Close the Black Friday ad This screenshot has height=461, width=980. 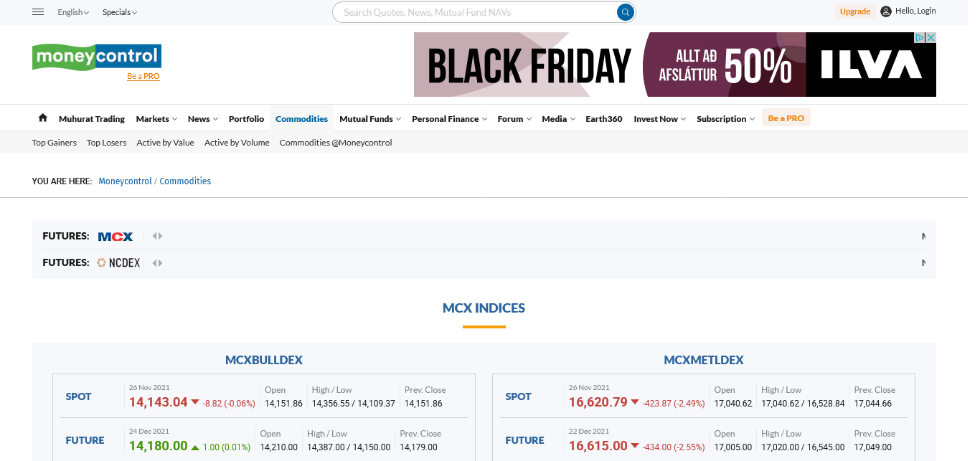coord(930,38)
